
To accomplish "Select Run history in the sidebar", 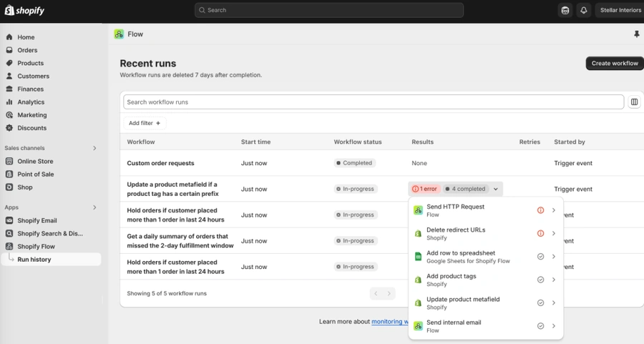I will 52,260.
